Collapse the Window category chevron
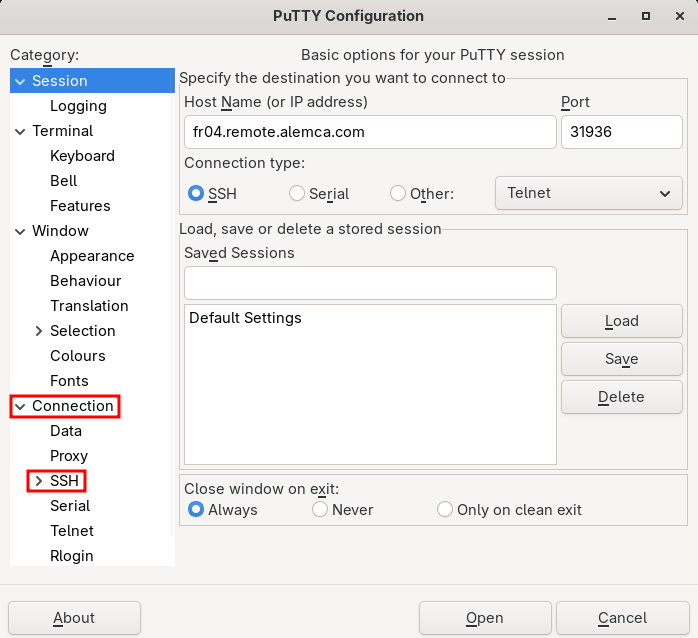Screen dimensions: 698x638 pyautogui.click(x=20, y=231)
